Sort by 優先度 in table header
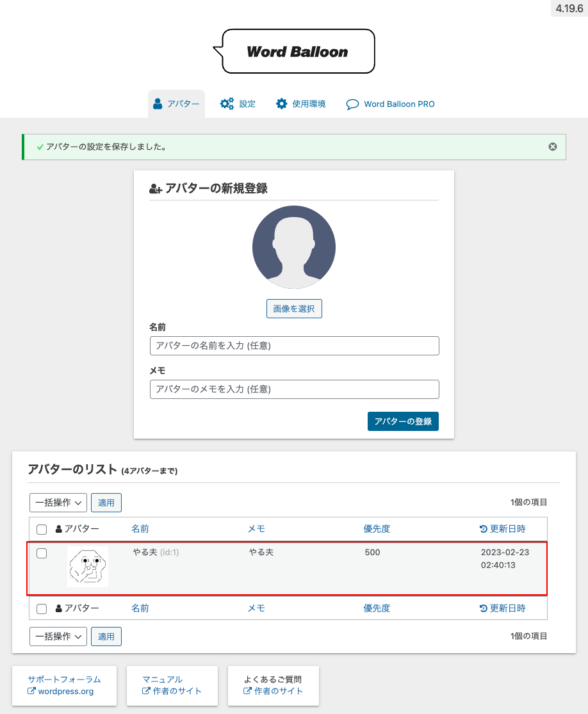 point(377,529)
